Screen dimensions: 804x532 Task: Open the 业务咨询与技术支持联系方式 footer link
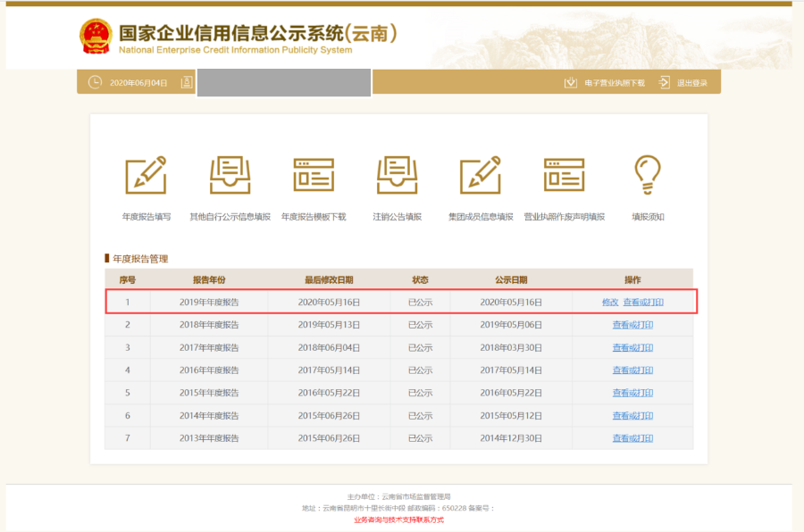coord(398,520)
